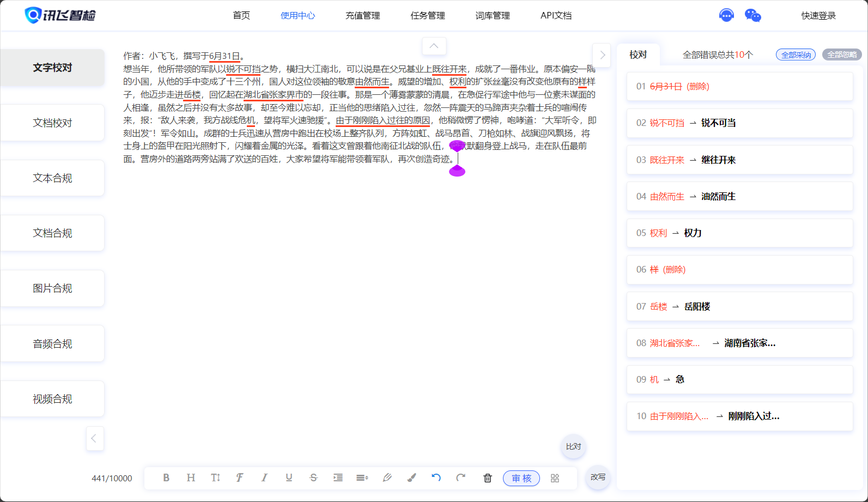Open error 10 由于刚刚陷入 correction
868x502 pixels.
(740, 416)
